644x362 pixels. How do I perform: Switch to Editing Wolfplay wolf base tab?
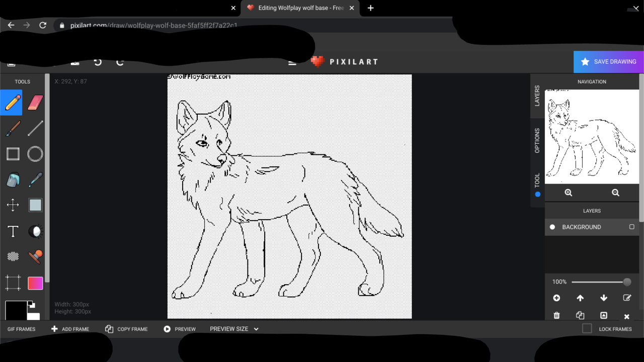pos(300,8)
